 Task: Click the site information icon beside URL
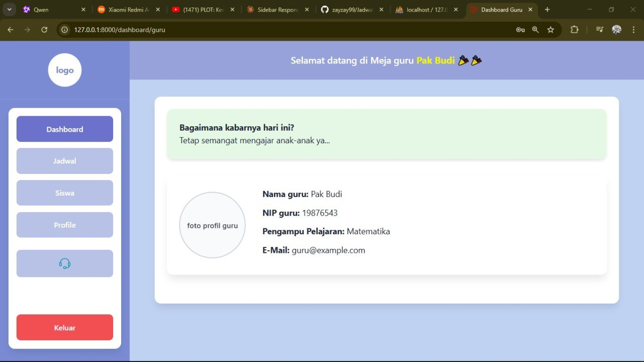point(64,30)
